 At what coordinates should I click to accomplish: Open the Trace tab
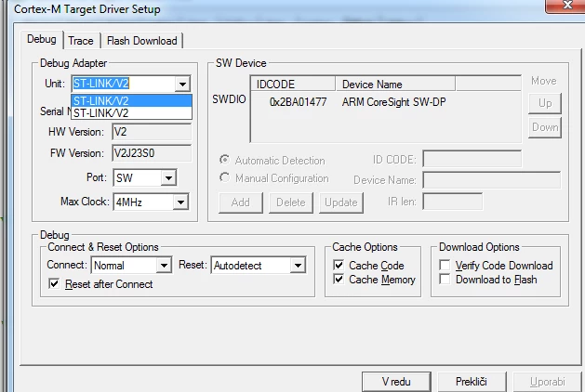[81, 41]
